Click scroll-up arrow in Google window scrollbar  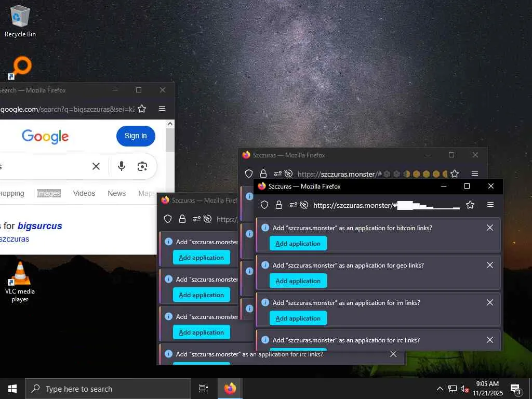tap(170, 124)
